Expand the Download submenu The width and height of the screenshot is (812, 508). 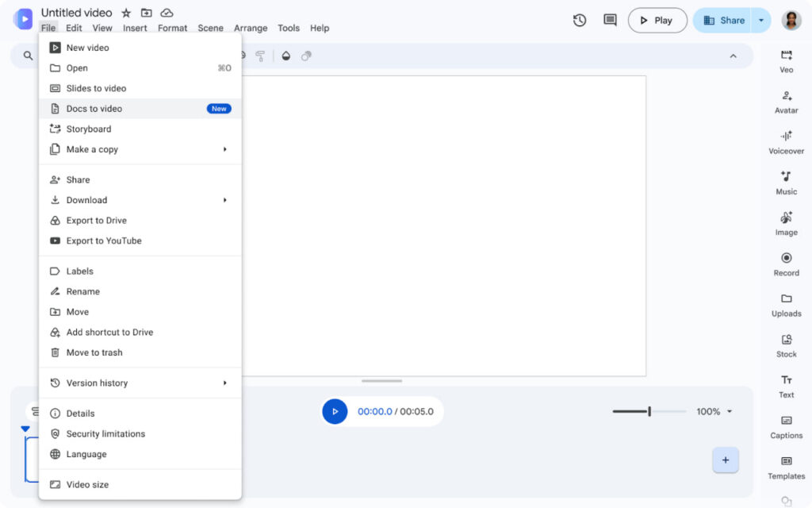224,200
